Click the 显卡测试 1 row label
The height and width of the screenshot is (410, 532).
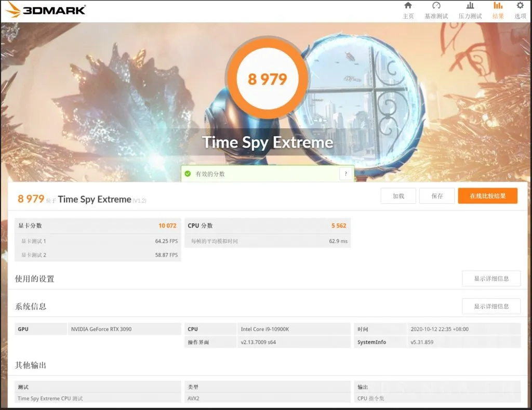click(34, 241)
